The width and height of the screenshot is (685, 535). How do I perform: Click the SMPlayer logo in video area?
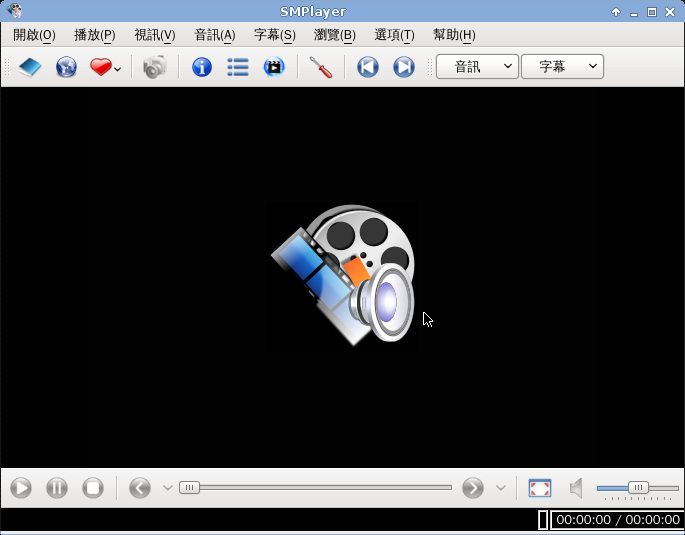[343, 275]
